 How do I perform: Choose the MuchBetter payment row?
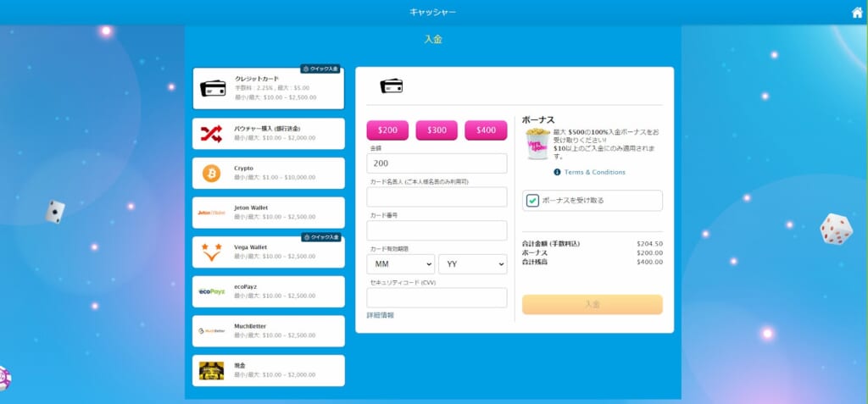[269, 331]
